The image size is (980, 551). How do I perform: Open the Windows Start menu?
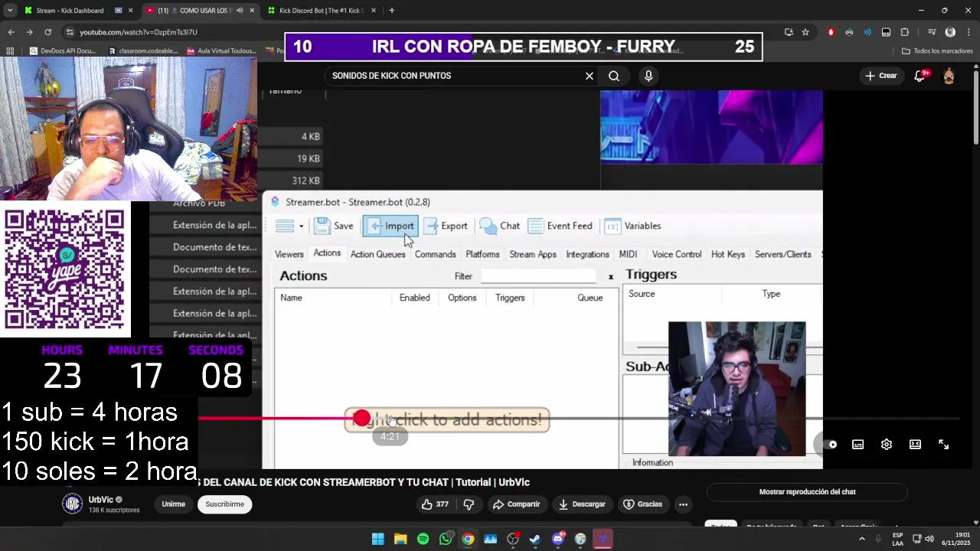point(378,540)
